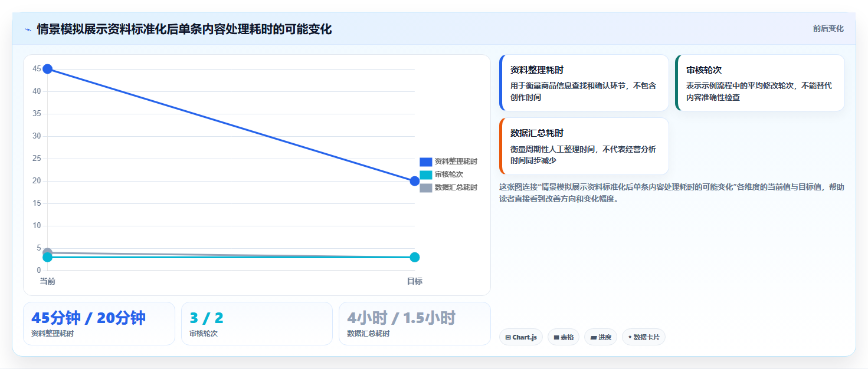This screenshot has width=868, height=369.
Task: Open the 资料整理耗时 description card
Action: 584,83
